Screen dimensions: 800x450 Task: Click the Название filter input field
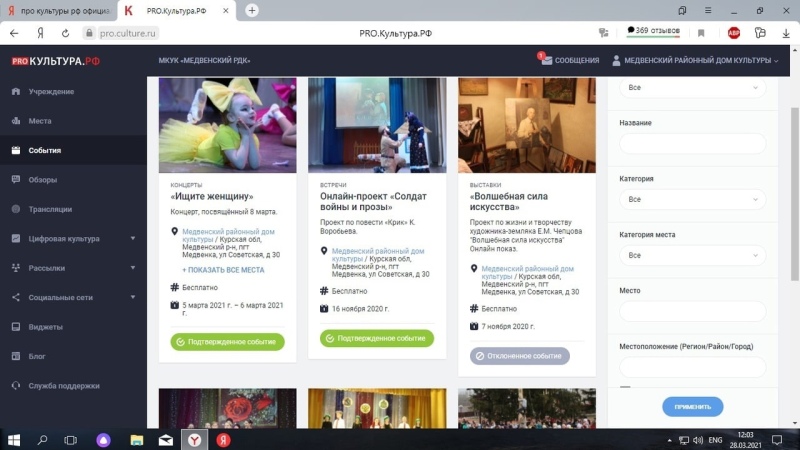click(692, 143)
